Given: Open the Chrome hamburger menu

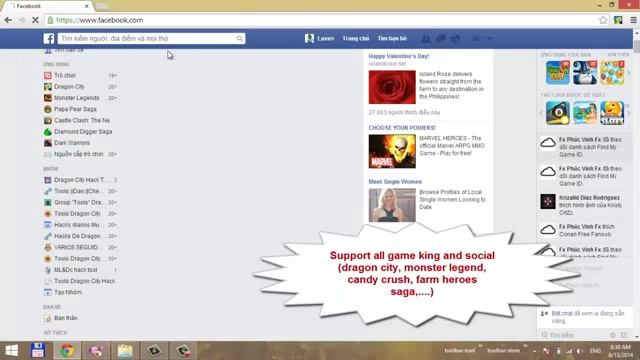Looking at the screenshot, I should (x=633, y=20).
